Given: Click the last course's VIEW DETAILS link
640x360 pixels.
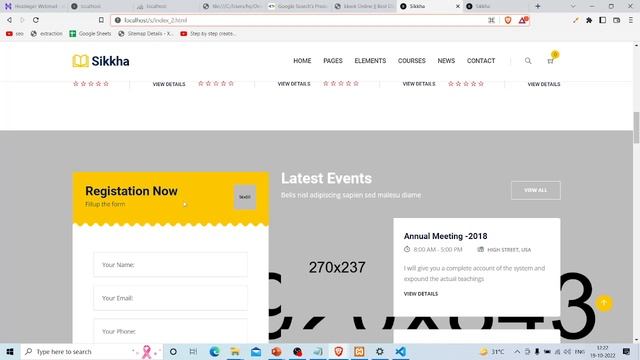Looking at the screenshot, I should coord(544,84).
